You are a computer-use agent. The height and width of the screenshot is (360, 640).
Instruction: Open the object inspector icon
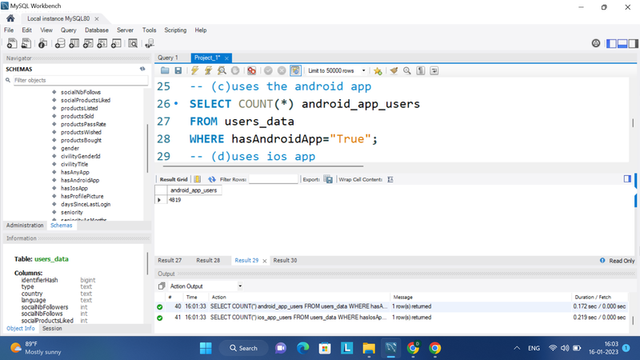pyautogui.click(x=42, y=43)
